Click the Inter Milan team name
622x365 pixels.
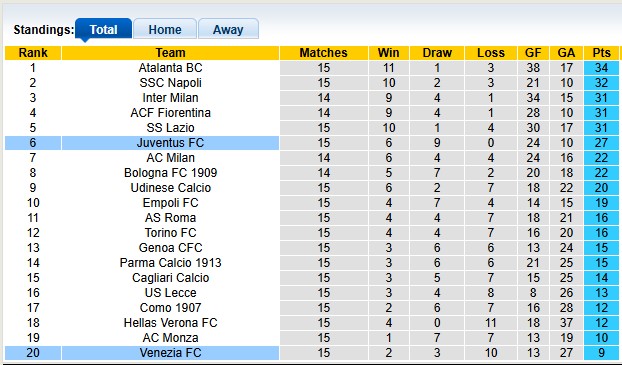(x=171, y=98)
